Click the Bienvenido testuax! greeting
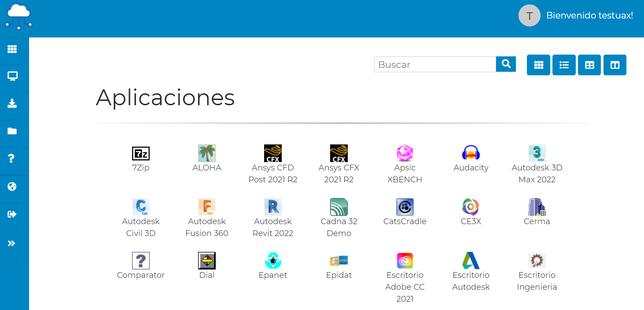 tap(589, 15)
